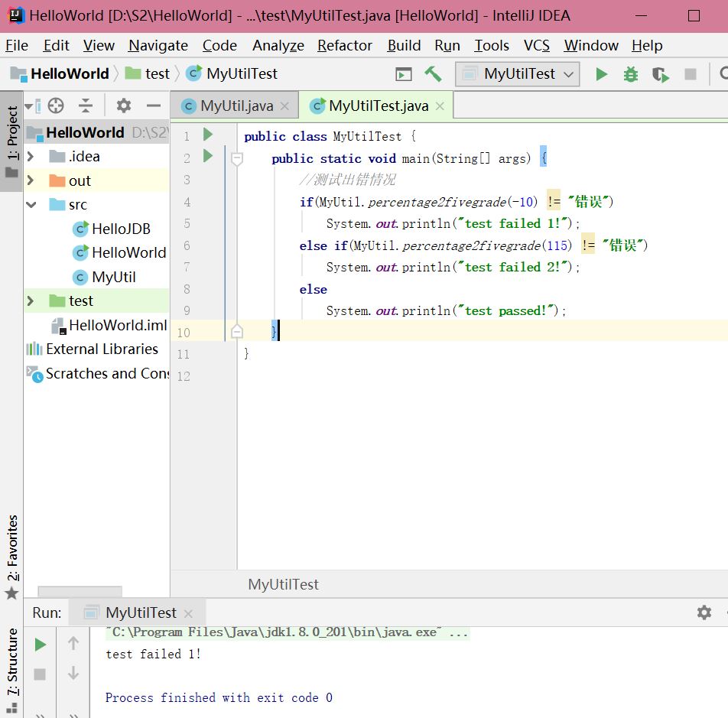Rerun MyUtilTest in Run panel
This screenshot has width=728, height=718.
pyautogui.click(x=41, y=644)
